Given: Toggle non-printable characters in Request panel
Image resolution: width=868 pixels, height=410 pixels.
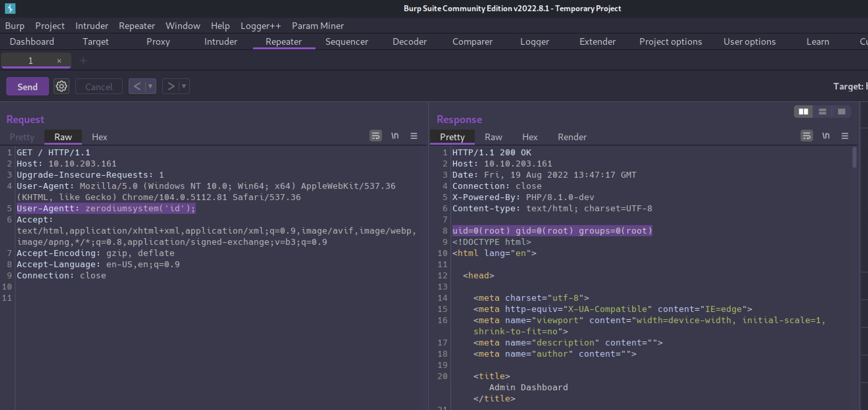Looking at the screenshot, I should click(x=395, y=136).
